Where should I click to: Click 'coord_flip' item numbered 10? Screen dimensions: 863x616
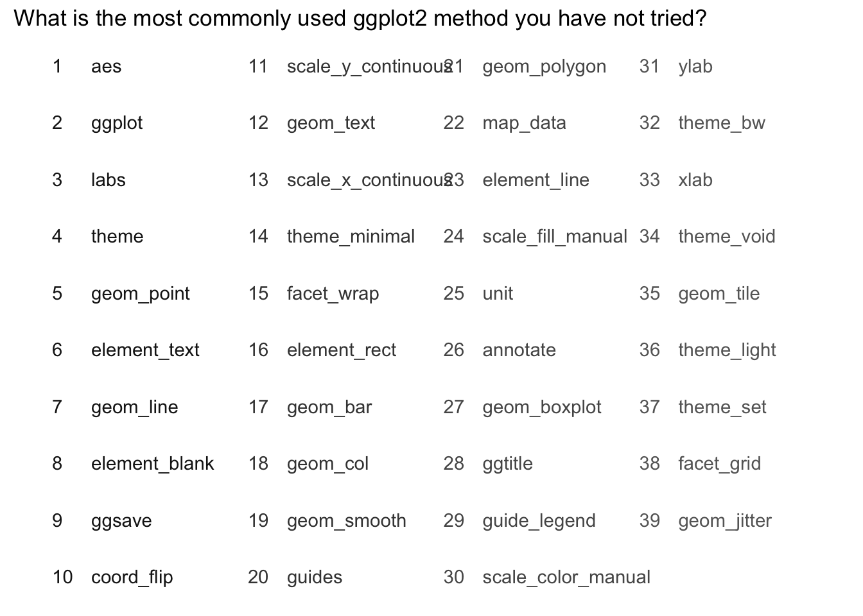tap(132, 577)
